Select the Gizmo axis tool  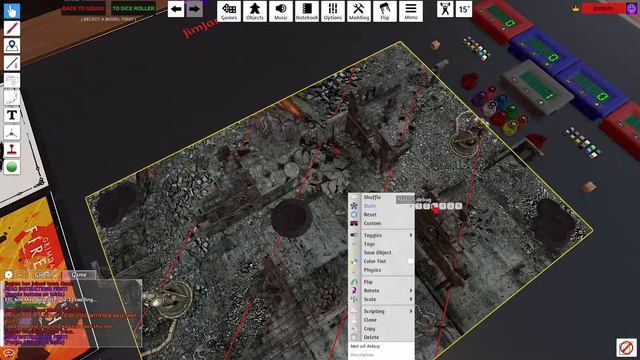point(12,132)
